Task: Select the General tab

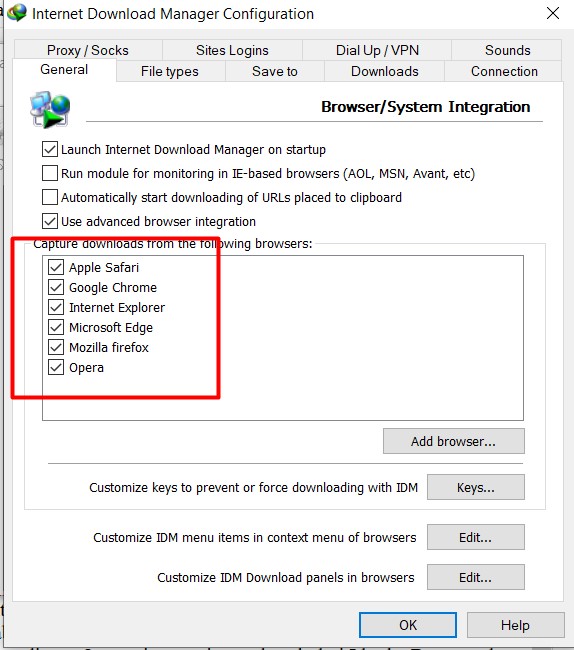Action: pyautogui.click(x=64, y=70)
